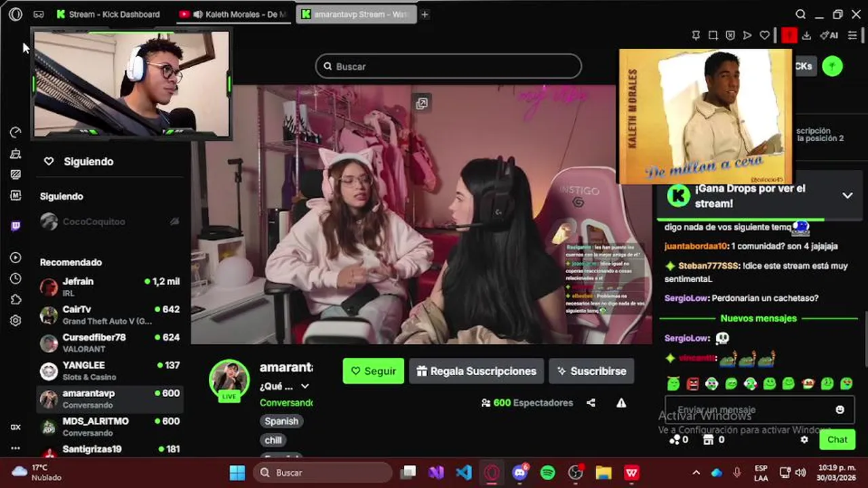Open the Siguiendo heart header in the sidebar
This screenshot has width=868, height=488.
pos(79,161)
